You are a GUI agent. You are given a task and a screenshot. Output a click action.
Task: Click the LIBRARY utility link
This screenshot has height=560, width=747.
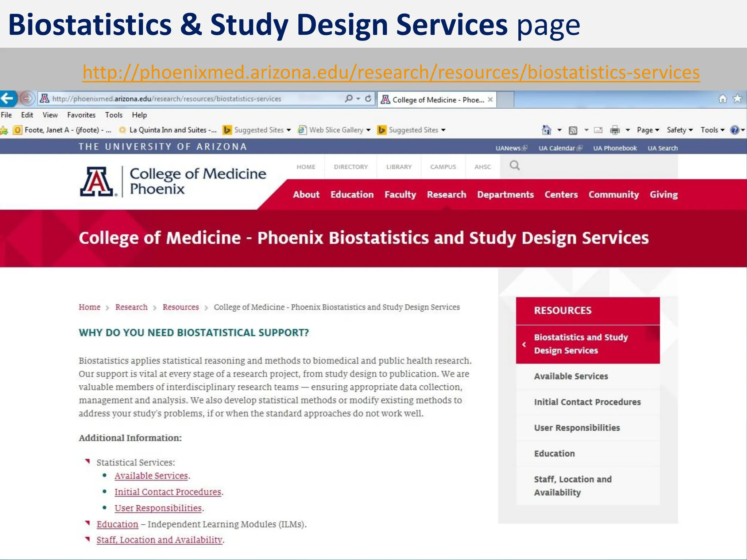pos(399,167)
